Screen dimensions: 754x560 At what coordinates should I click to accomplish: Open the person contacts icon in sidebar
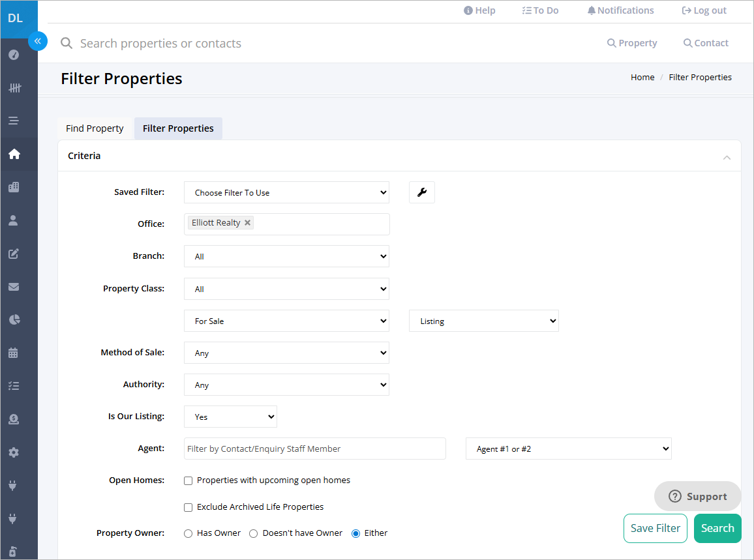14,220
